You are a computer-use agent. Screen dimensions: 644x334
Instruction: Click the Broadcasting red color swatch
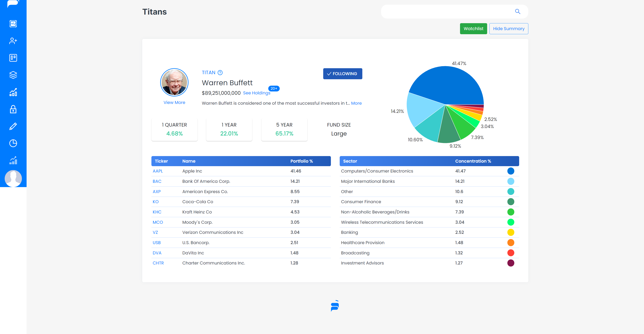coord(511,253)
